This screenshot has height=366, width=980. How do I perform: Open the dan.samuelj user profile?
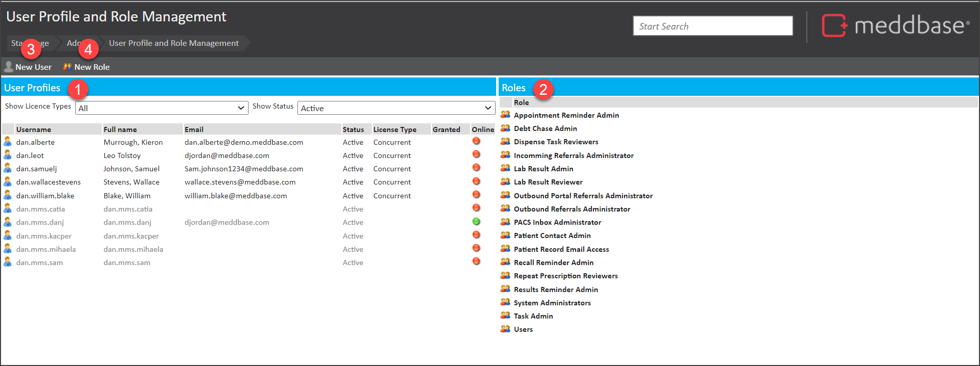[37, 169]
